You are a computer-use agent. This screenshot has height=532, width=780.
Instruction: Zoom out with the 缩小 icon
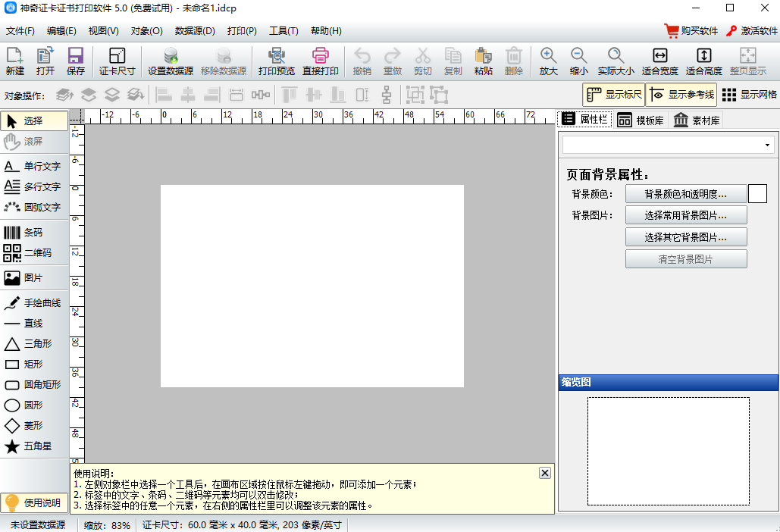(578, 61)
